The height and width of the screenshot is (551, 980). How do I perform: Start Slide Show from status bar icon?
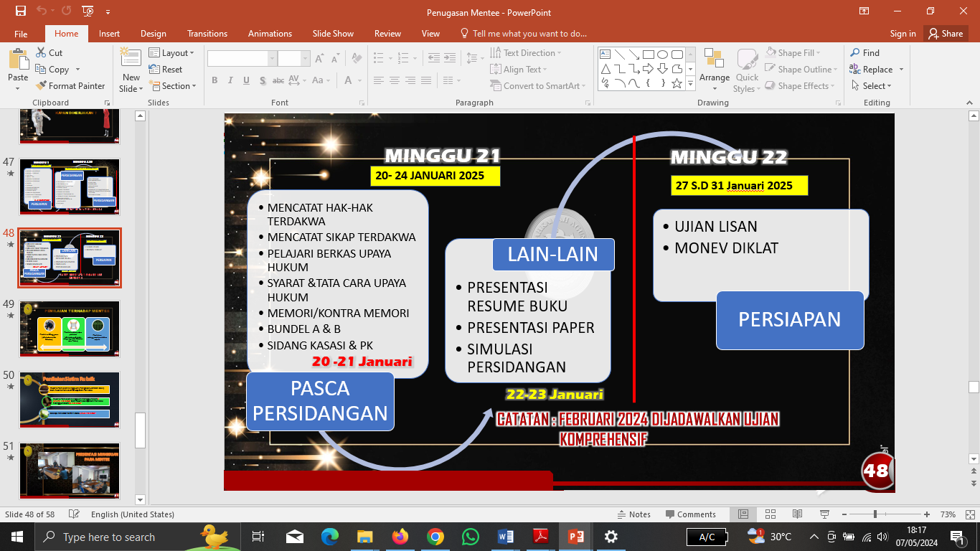pos(824,514)
